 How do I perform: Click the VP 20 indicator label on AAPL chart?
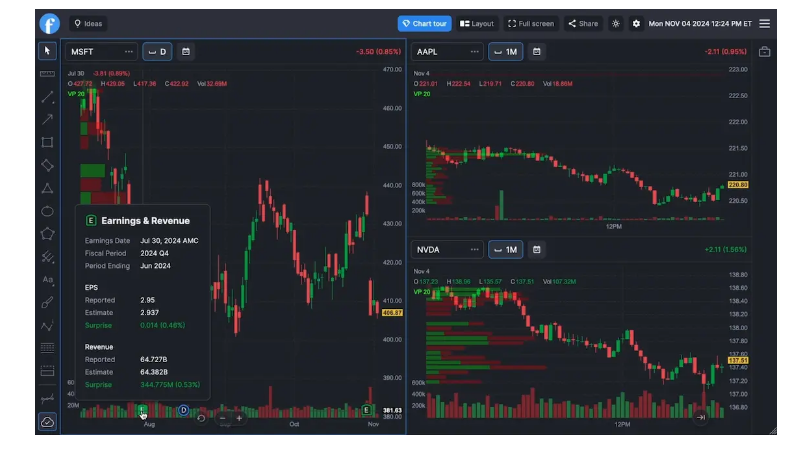click(422, 94)
